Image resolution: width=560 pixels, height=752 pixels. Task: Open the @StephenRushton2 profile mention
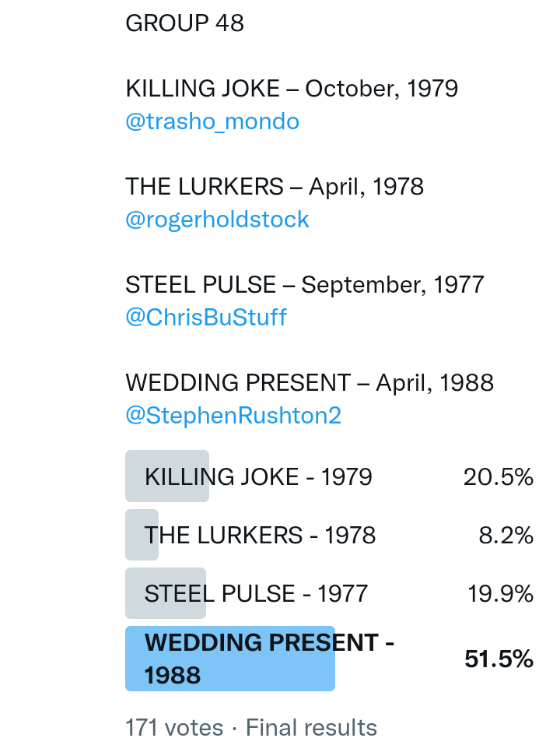[233, 415]
